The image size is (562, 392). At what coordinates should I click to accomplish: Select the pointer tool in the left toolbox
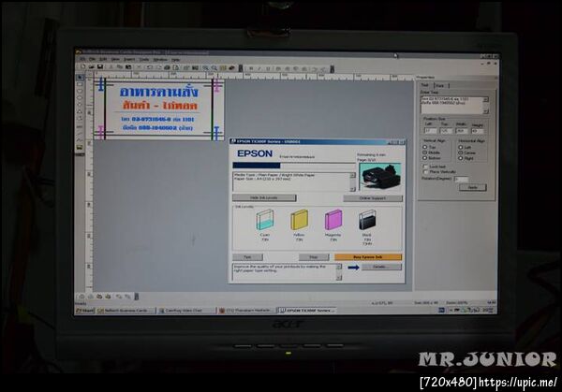[80, 78]
